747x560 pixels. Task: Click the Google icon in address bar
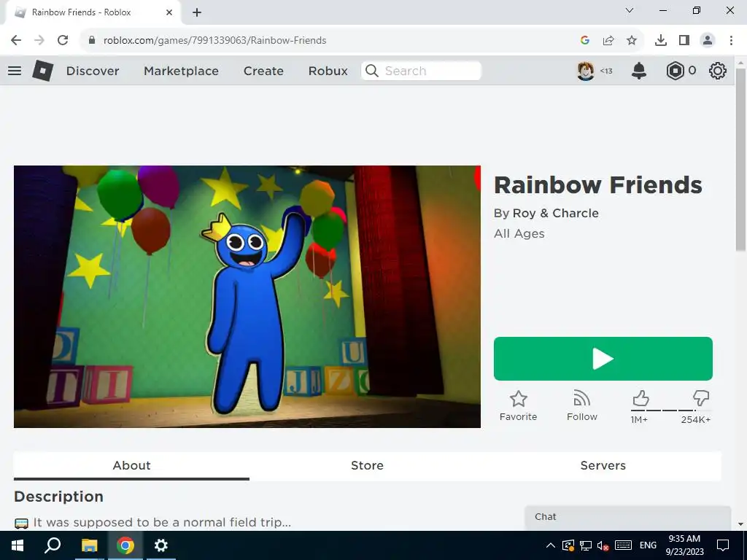(585, 41)
